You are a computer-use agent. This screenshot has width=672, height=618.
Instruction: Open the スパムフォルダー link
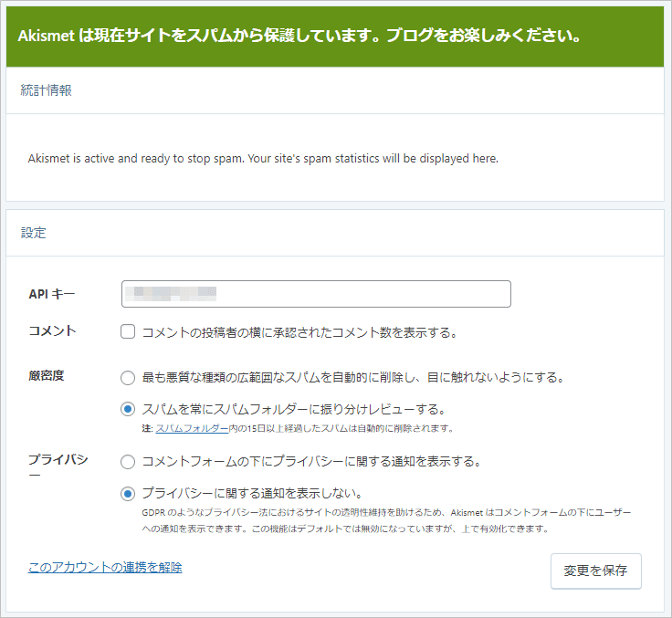[x=192, y=428]
